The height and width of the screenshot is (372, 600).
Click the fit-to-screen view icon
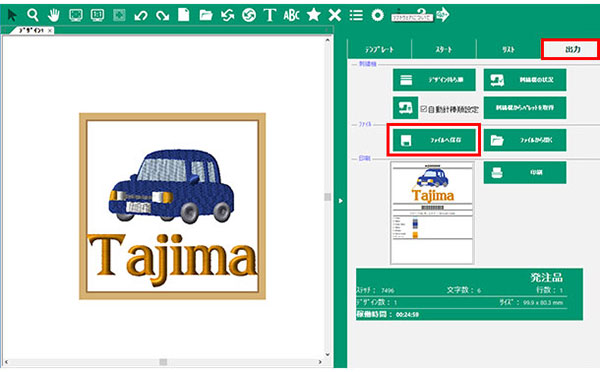pyautogui.click(x=76, y=15)
